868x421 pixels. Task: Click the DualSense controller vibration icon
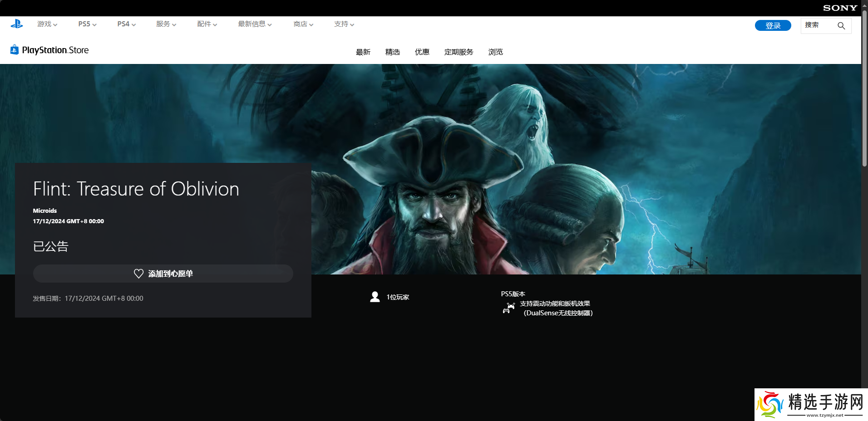[508, 308]
